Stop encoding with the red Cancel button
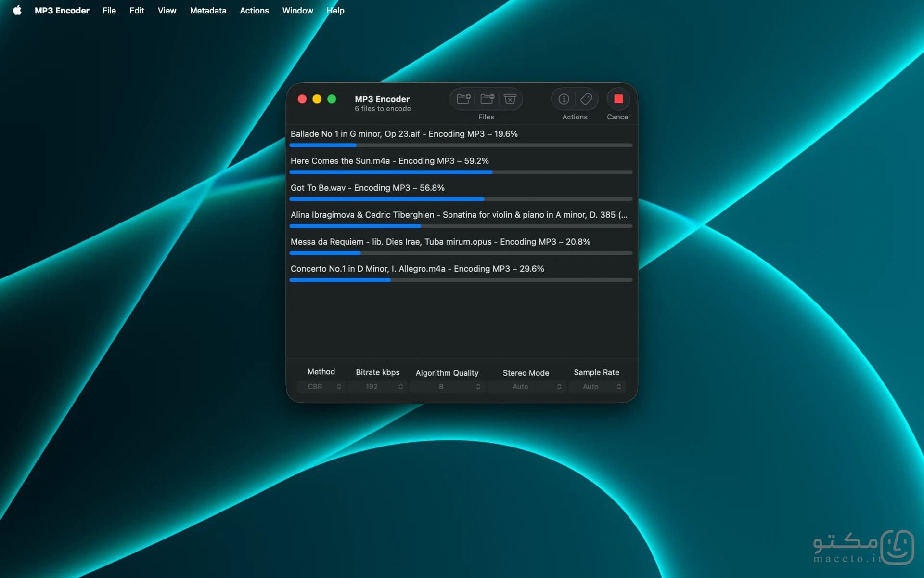The image size is (924, 578). pos(618,99)
